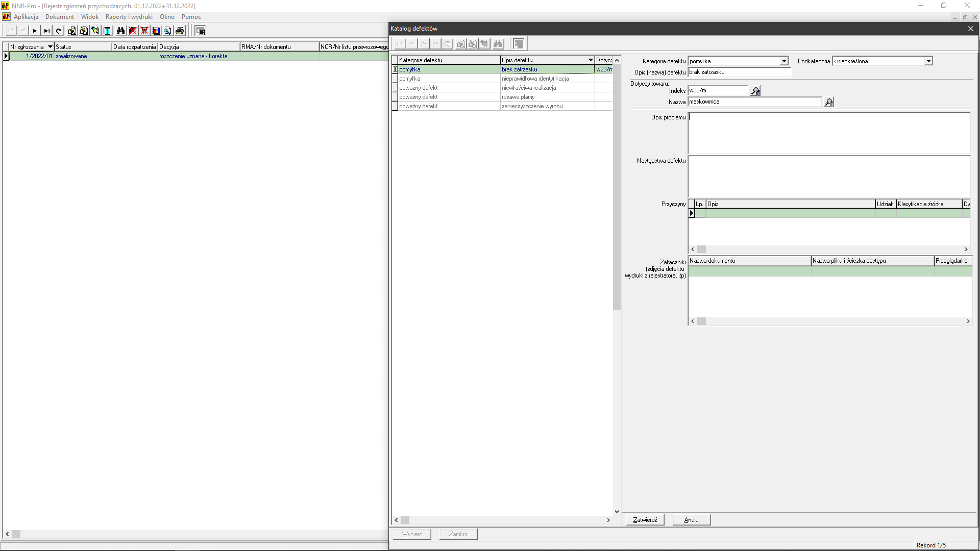Click the defect list vertical scrollbar thumb
The width and height of the screenshot is (980, 551).
(617, 187)
